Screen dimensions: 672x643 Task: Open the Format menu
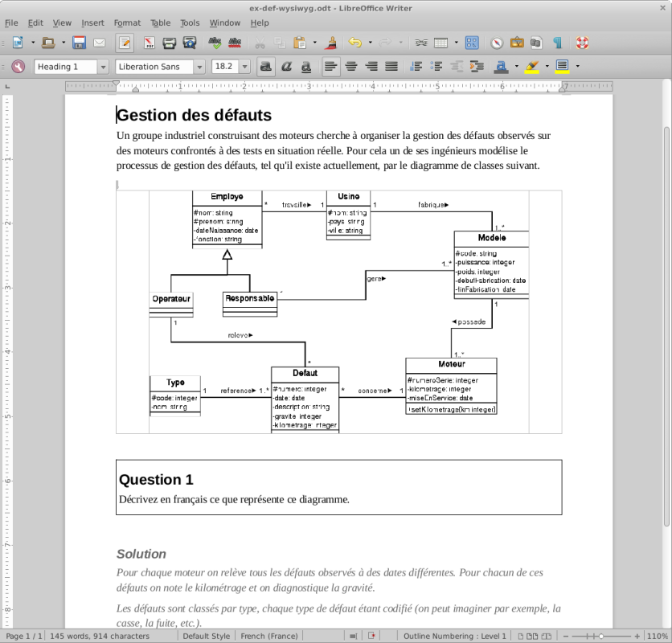coord(127,23)
